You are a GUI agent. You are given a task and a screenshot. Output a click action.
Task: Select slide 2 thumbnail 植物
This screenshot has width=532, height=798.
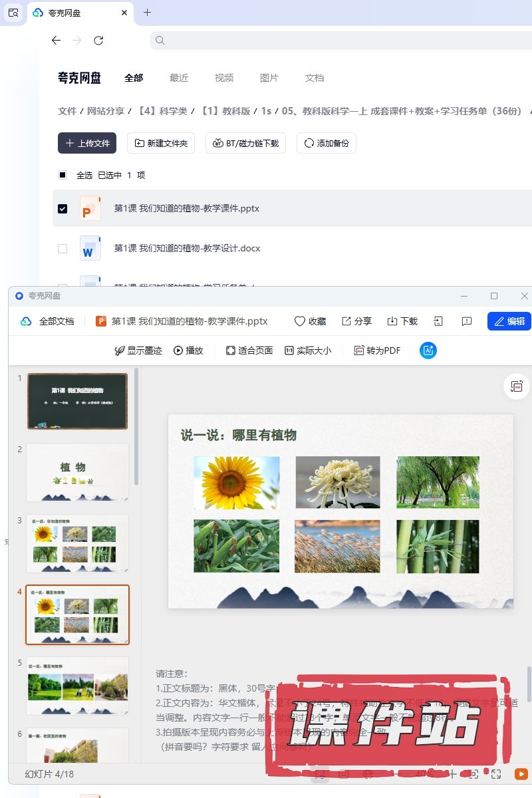(77, 472)
